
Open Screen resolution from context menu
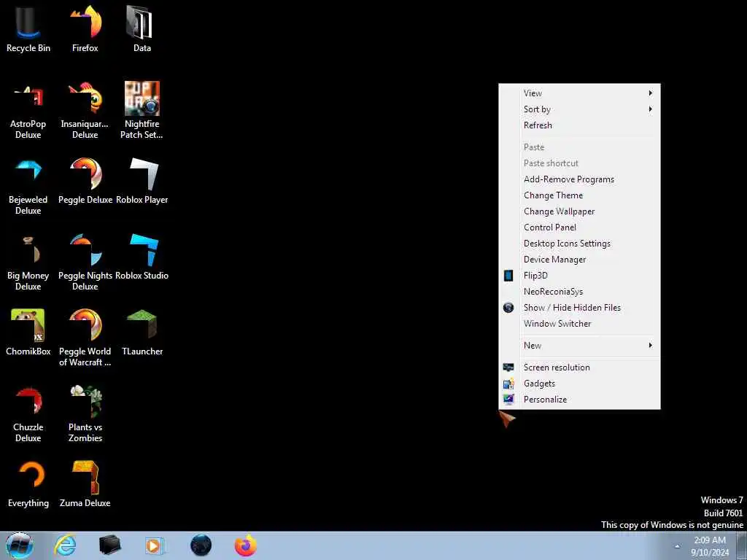[579, 367]
